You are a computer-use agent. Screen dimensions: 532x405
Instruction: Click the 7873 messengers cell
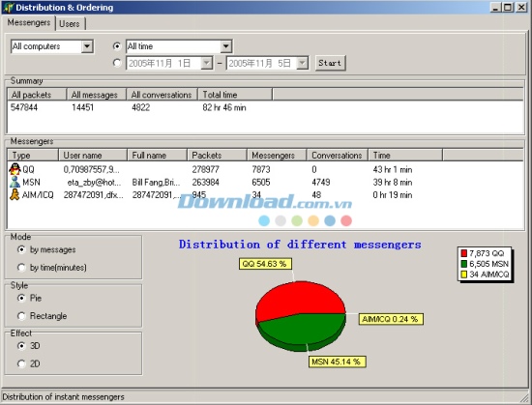pyautogui.click(x=261, y=169)
